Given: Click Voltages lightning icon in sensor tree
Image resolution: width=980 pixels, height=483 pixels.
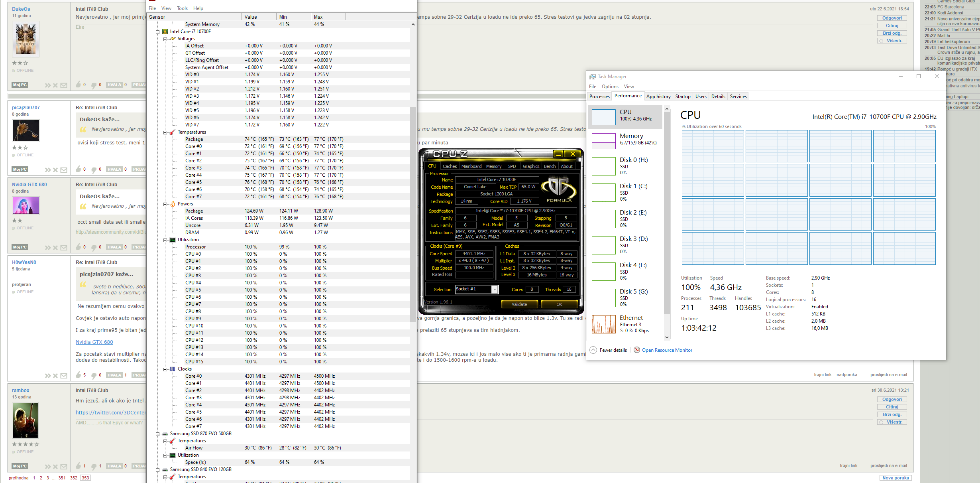Looking at the screenshot, I should pos(173,39).
